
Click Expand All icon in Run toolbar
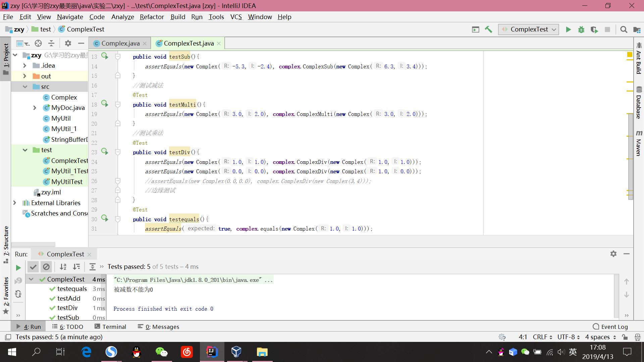(92, 267)
